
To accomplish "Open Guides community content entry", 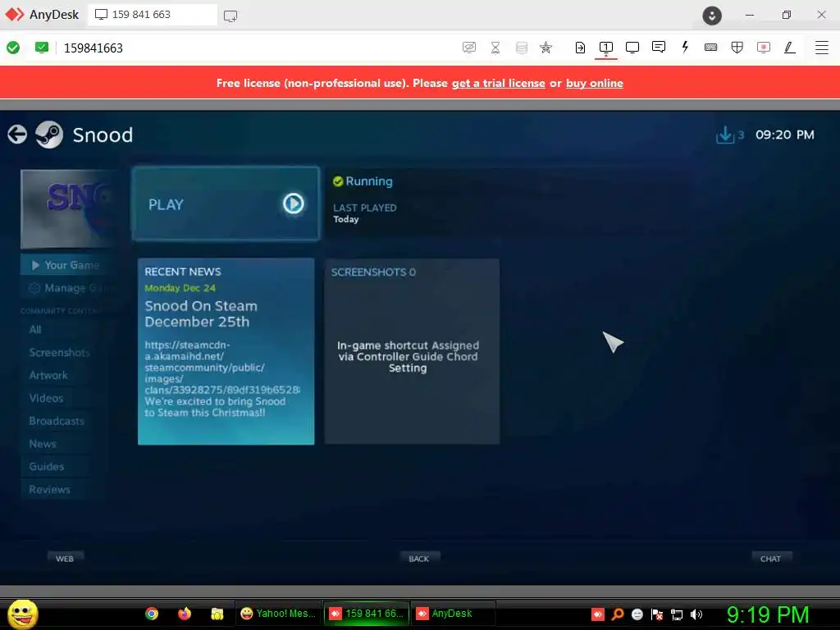I will click(x=47, y=467).
